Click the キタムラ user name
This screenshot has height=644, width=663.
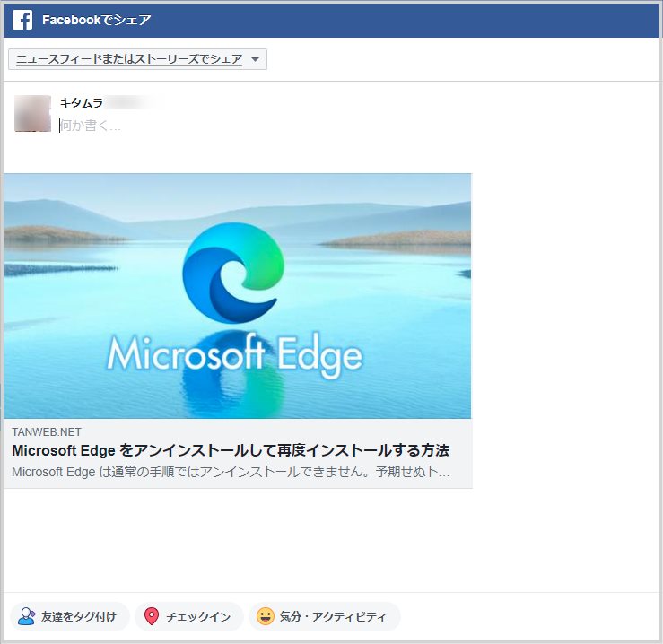point(82,103)
